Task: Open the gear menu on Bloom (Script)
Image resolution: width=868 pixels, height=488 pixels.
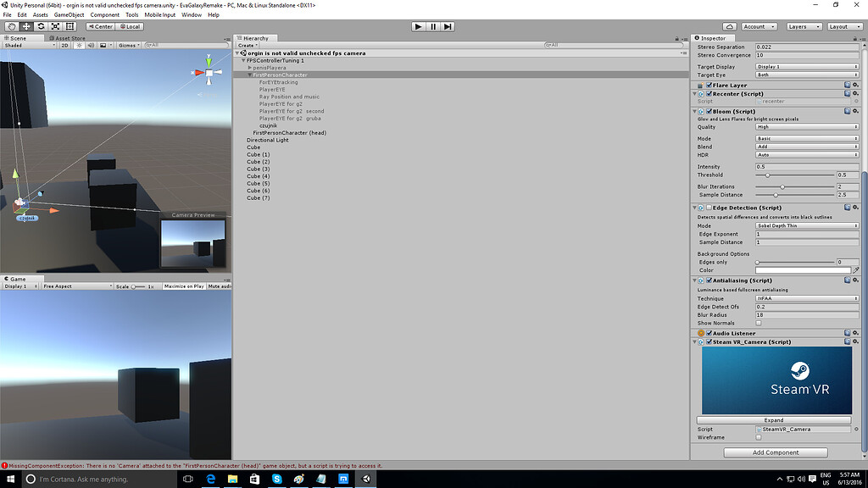Action: pos(856,111)
